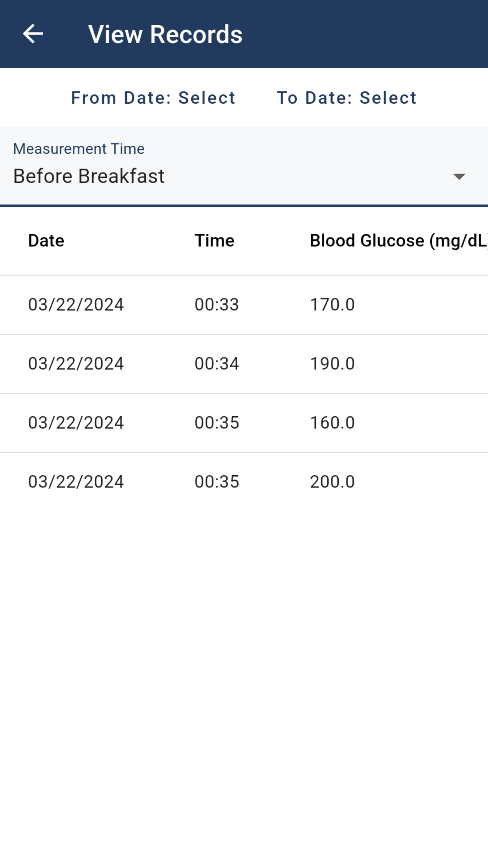Select the record with glucose 190.0
Viewport: 488px width, 868px height.
pos(244,364)
